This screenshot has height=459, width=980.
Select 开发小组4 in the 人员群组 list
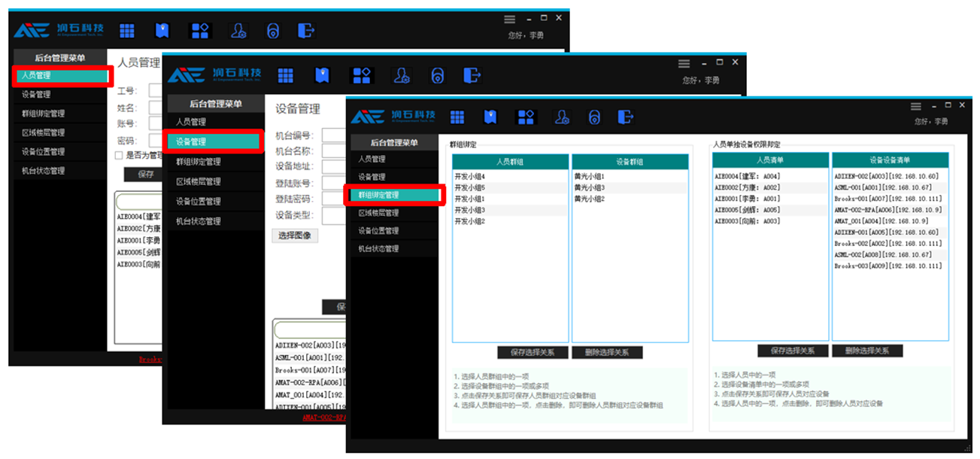(x=470, y=176)
